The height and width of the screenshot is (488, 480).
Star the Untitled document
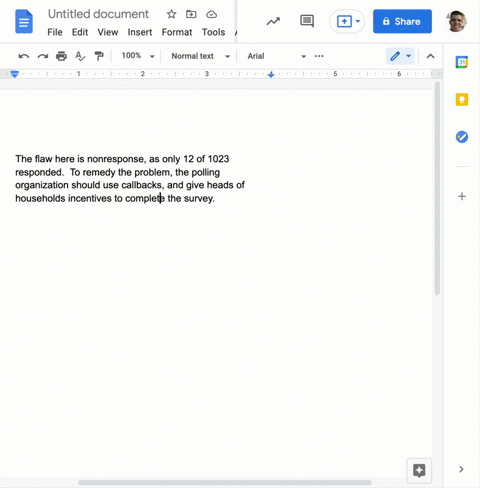point(171,14)
